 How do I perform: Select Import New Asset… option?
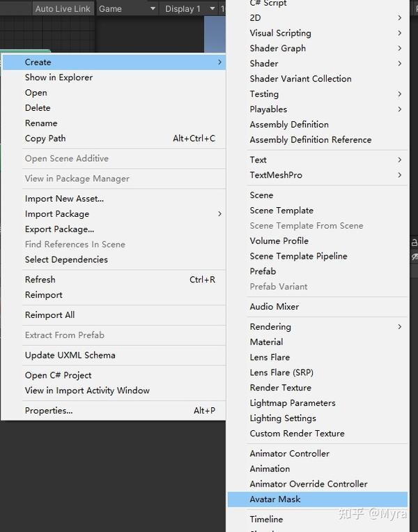(x=64, y=199)
